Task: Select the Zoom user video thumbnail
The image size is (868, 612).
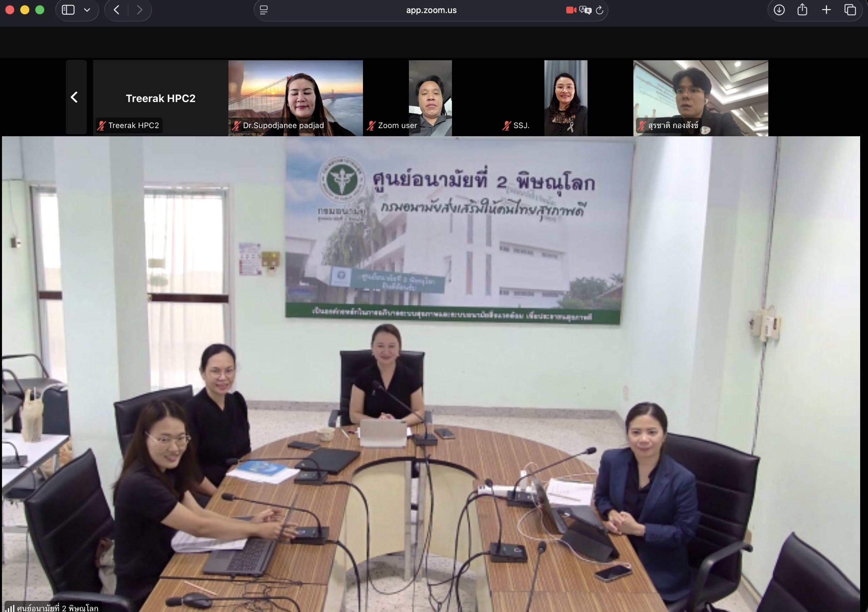Action: pyautogui.click(x=430, y=98)
